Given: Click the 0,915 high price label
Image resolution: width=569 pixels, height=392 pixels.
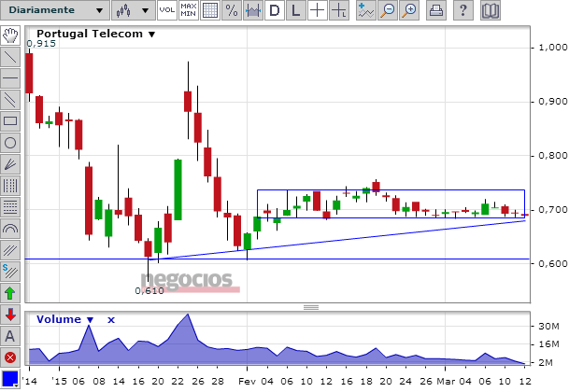Looking at the screenshot, I should (41, 44).
